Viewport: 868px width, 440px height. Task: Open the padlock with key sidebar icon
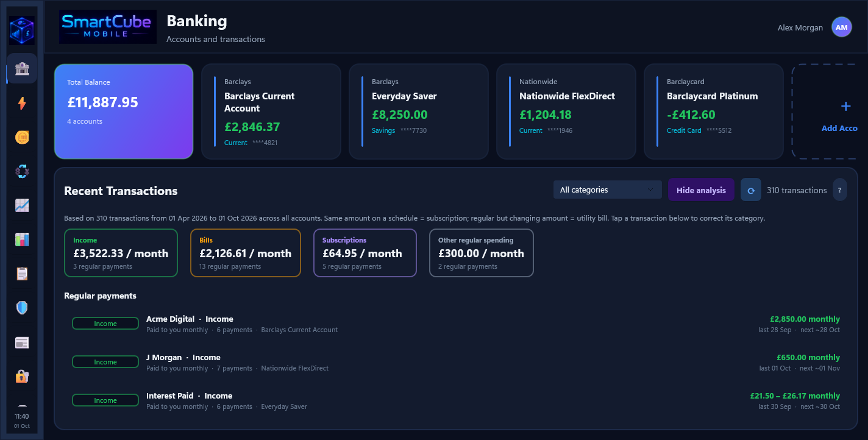coord(22,377)
